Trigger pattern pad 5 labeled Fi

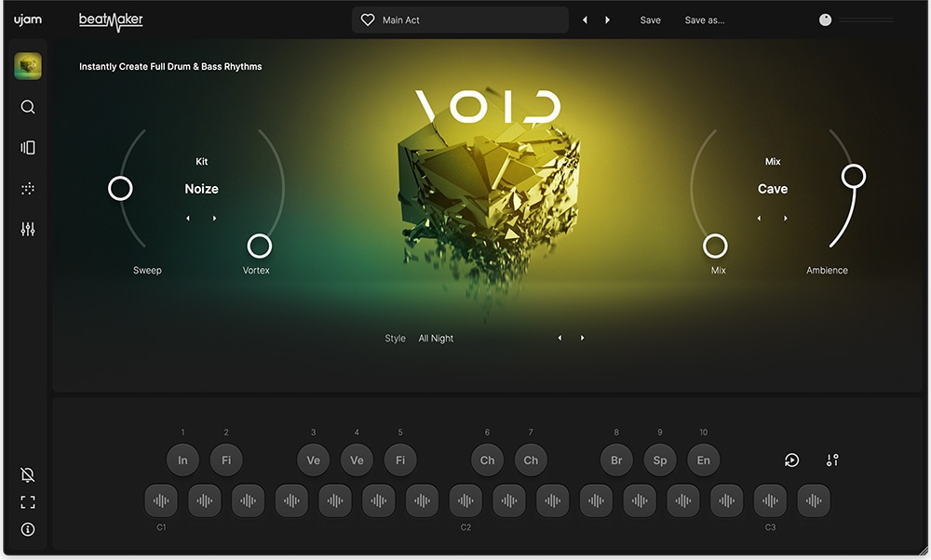pos(400,460)
